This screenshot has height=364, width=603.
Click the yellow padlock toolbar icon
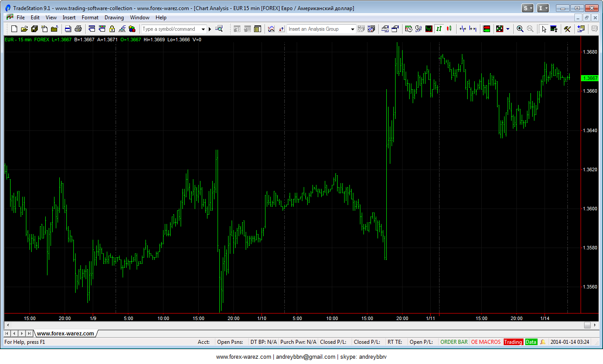tap(112, 29)
